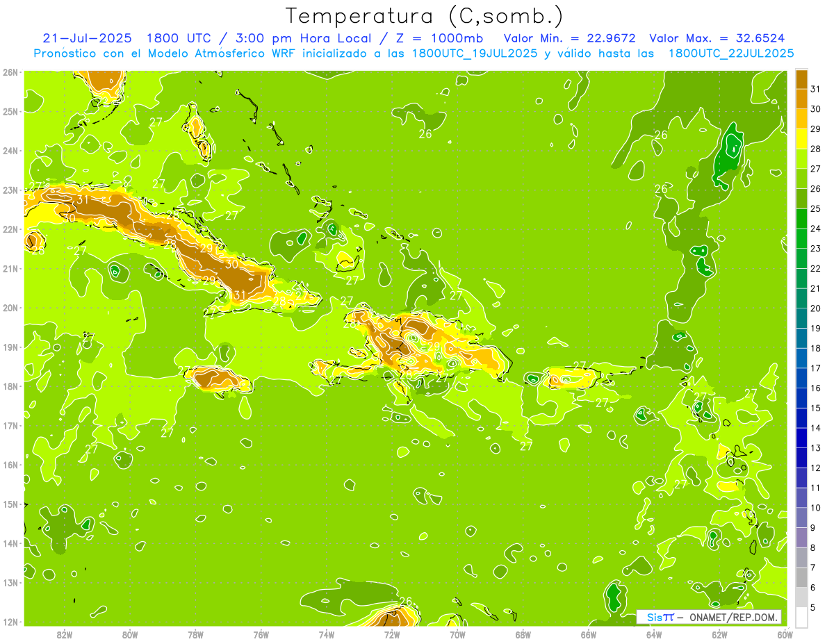Click latitude axis label 16N
This screenshot has width=834, height=644.
[10, 464]
